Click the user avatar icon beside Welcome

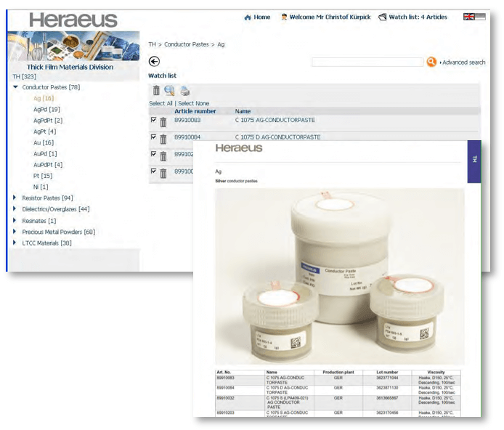(x=284, y=17)
